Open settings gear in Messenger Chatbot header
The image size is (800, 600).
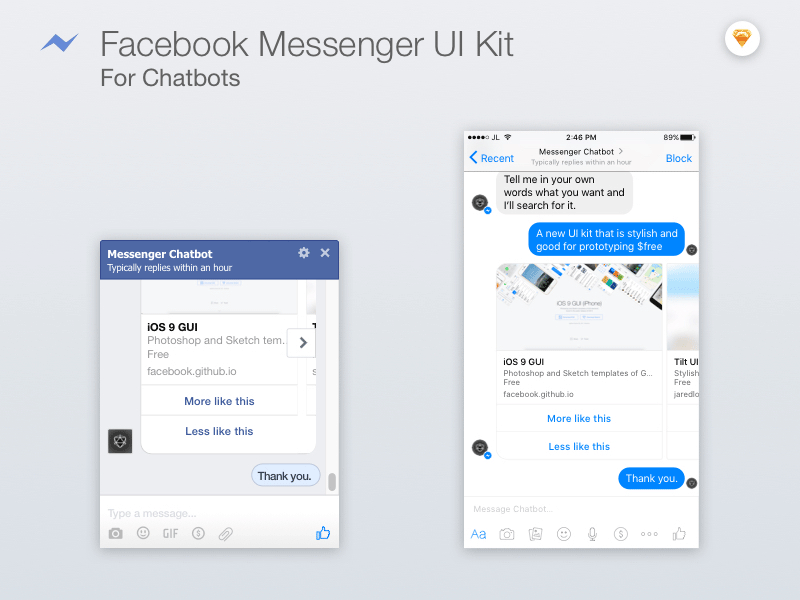304,253
